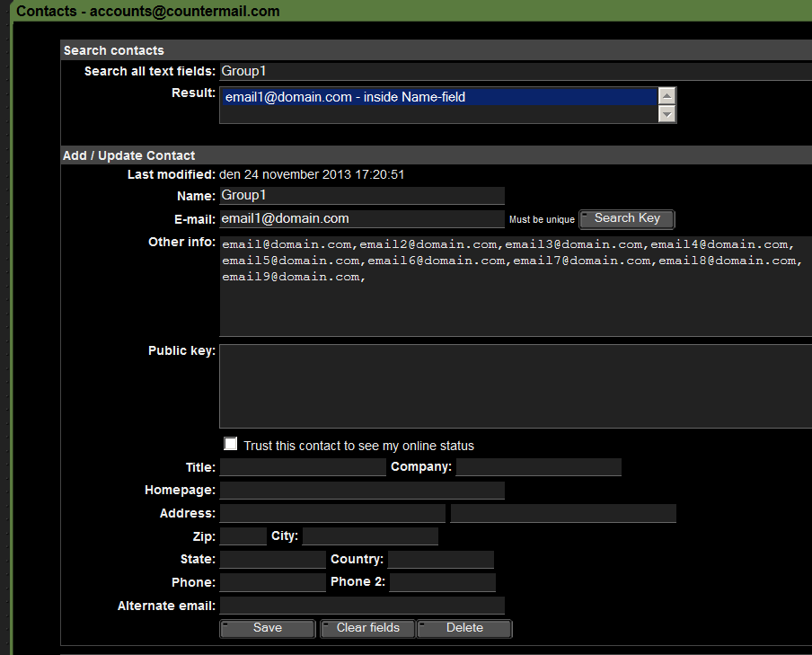Click the Last modified date text
This screenshot has width=812, height=655.
pos(312,174)
